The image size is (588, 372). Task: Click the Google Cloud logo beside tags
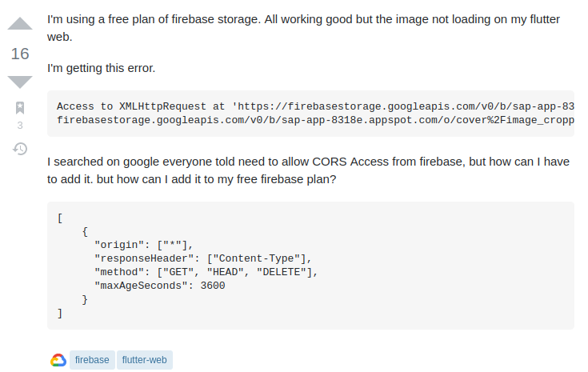58,360
